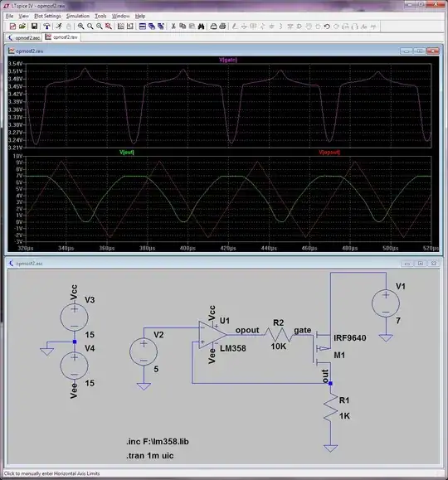The width and height of the screenshot is (448, 480).
Task: Switch to the opmosf2.asc tab
Action: (24, 37)
